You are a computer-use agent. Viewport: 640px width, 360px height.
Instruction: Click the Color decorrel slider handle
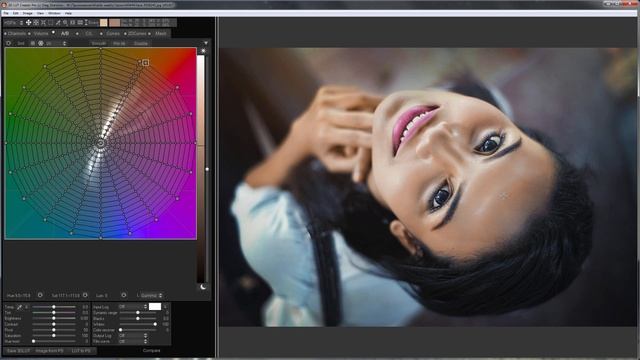(x=120, y=330)
